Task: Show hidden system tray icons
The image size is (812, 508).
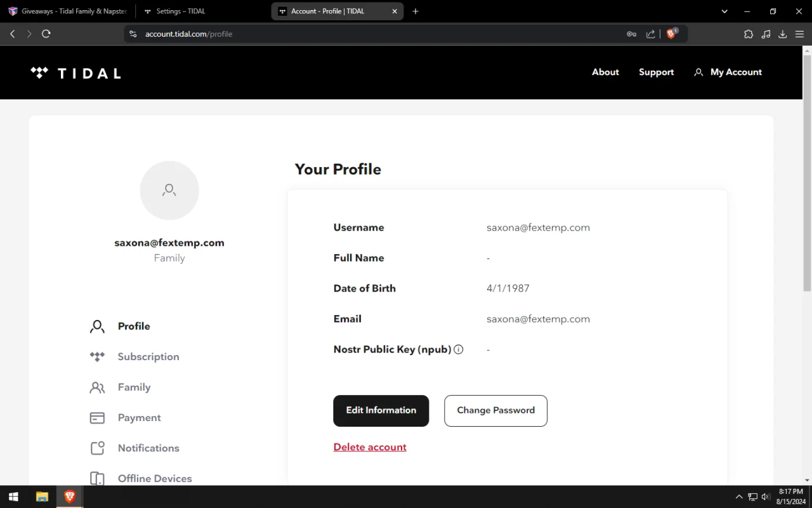Action: (739, 497)
